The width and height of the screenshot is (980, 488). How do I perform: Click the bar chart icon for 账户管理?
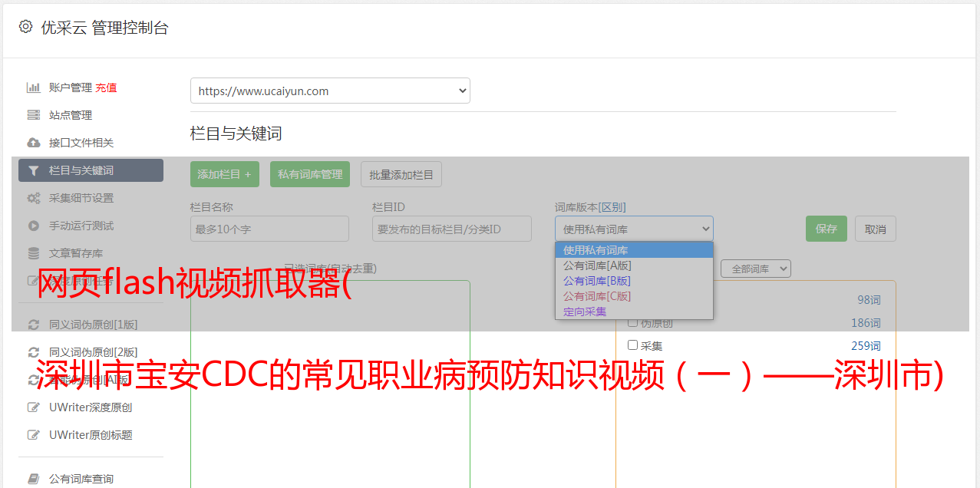point(33,87)
